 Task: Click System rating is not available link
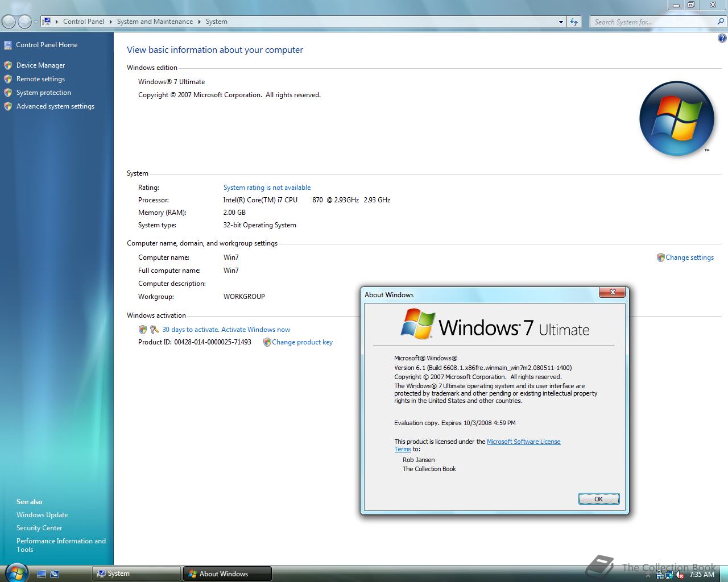(267, 188)
